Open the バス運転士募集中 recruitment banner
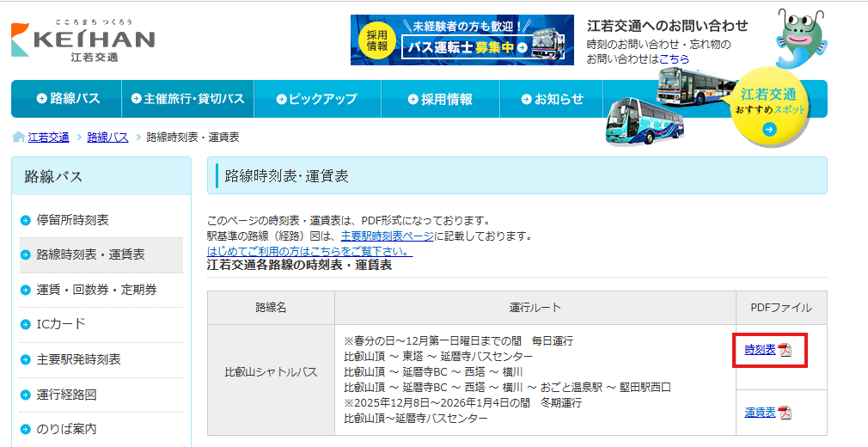The height and width of the screenshot is (447, 868). click(462, 40)
